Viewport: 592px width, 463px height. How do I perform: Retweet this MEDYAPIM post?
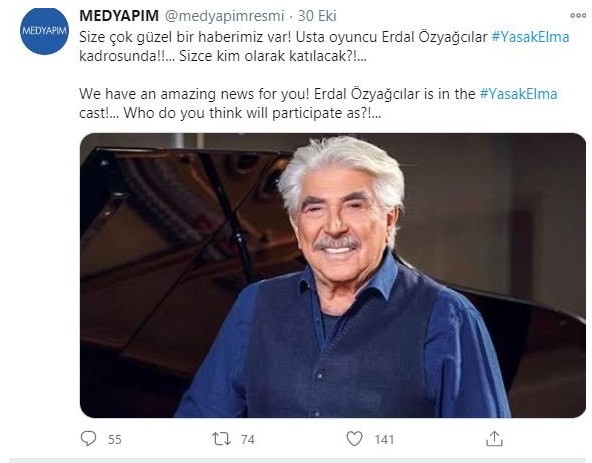221,439
